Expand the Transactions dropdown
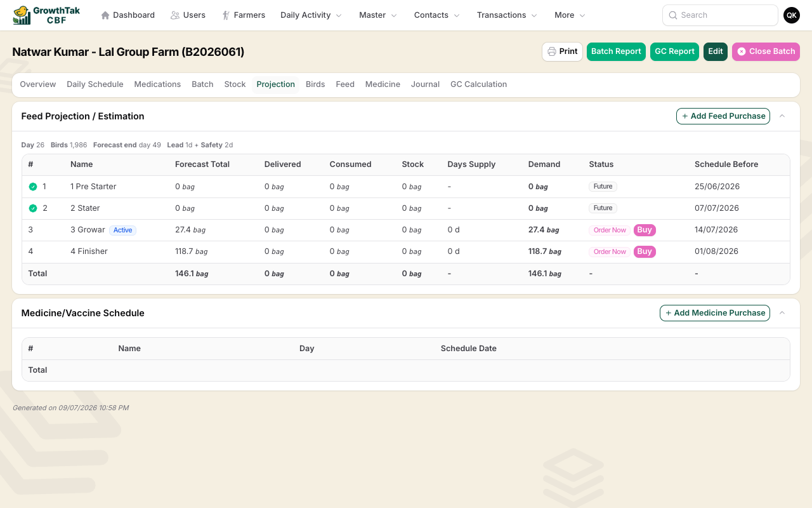Screen dimensions: 812x508 point(507,15)
